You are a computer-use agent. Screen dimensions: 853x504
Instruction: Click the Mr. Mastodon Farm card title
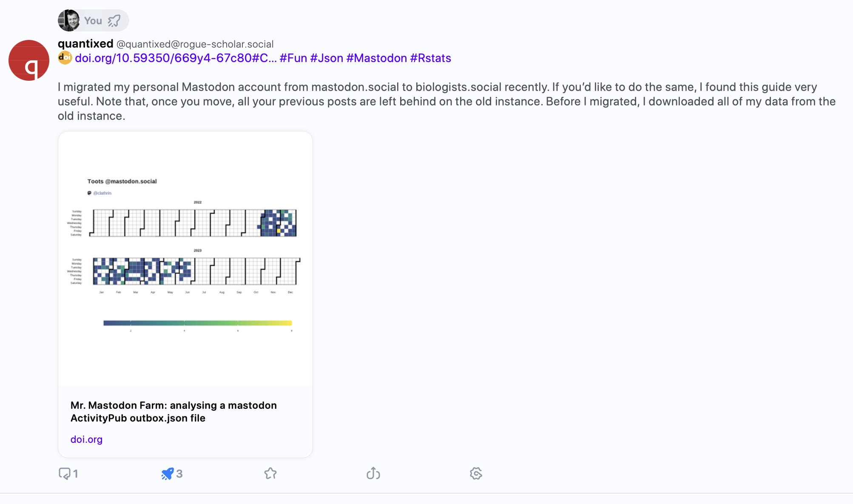coord(173,411)
